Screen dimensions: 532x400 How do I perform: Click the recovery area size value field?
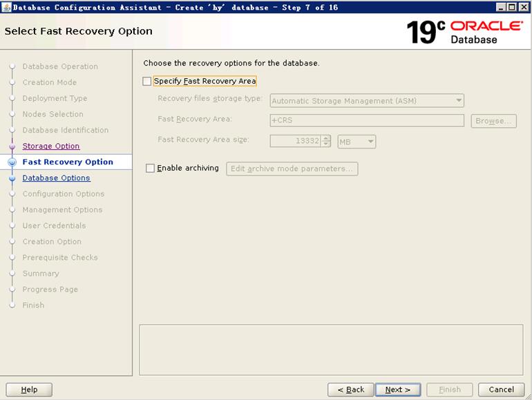295,141
